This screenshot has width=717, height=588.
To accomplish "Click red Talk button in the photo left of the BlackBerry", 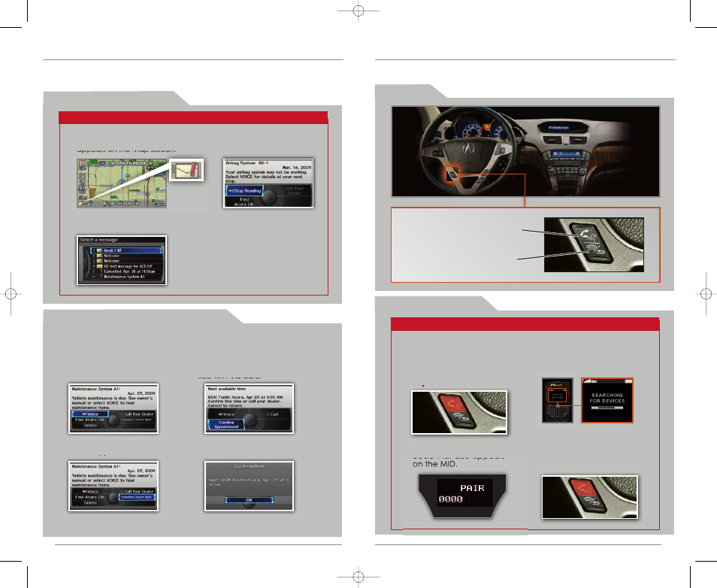I will [454, 404].
